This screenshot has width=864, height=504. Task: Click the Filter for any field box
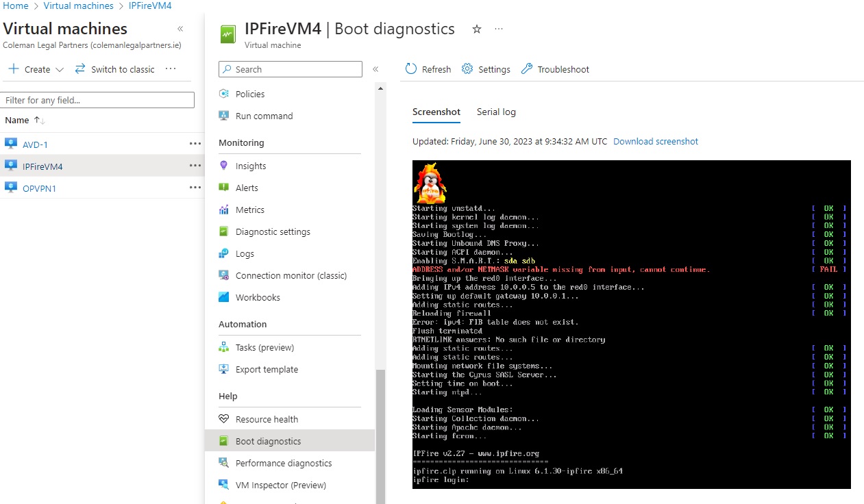97,100
